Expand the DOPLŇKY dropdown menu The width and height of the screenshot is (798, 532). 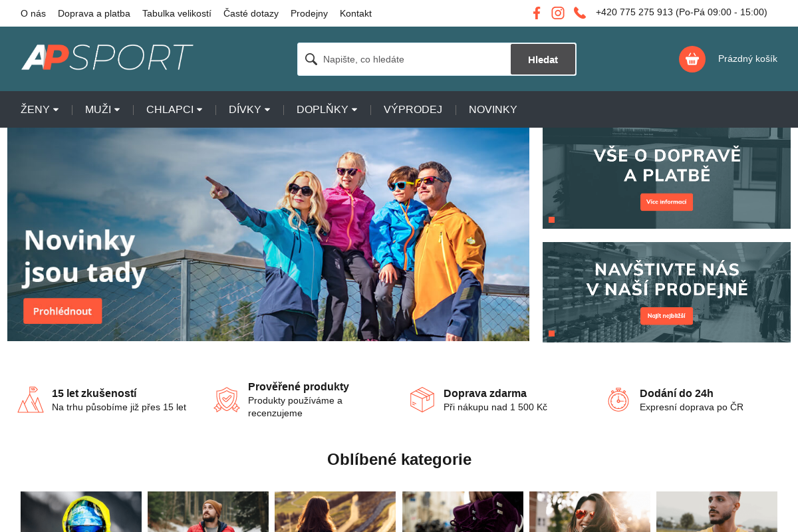[327, 110]
